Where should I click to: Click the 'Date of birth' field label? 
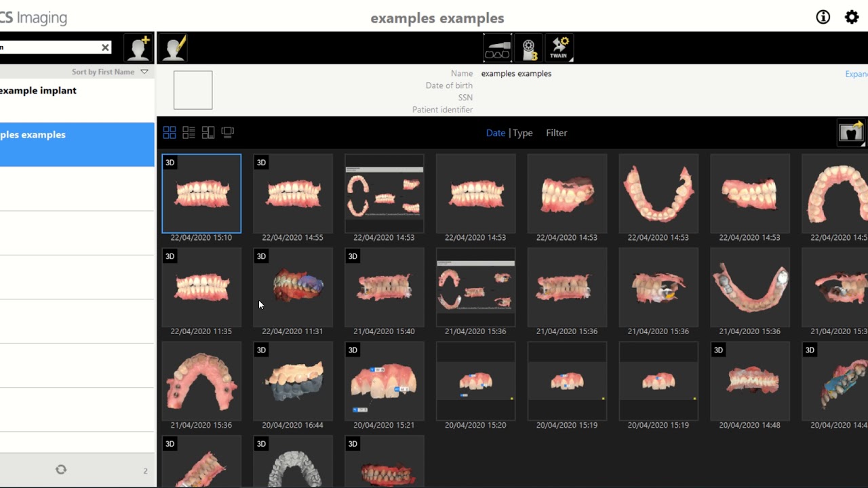[449, 85]
